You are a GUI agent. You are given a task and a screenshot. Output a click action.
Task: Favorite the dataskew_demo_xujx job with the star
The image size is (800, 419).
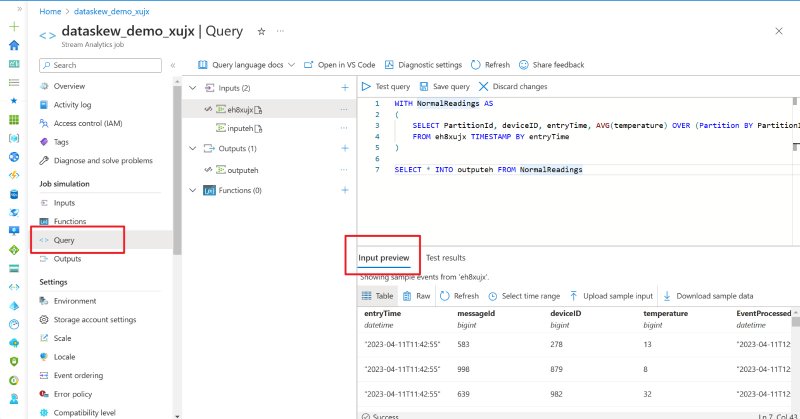(x=261, y=31)
